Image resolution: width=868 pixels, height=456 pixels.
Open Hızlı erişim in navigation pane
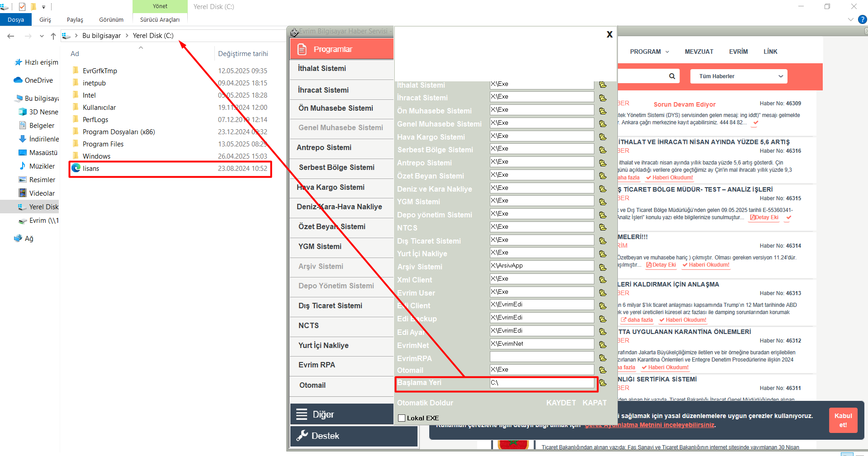click(36, 62)
